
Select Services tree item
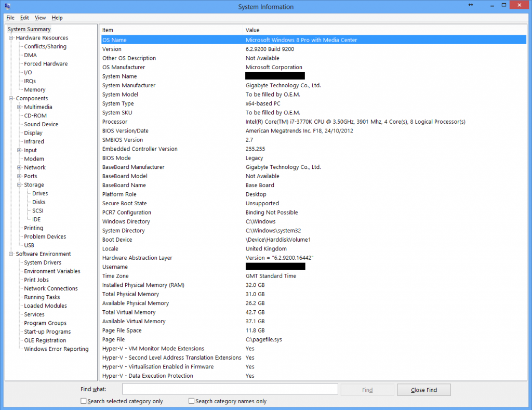click(x=34, y=314)
